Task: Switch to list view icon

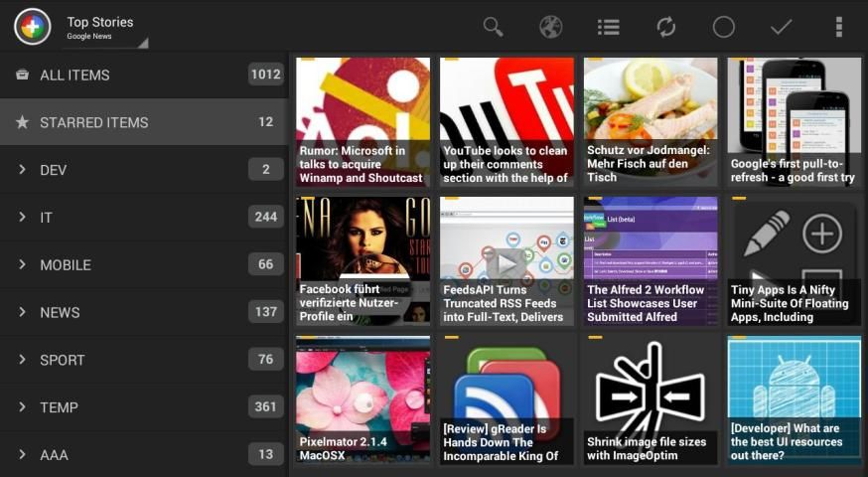Action: (608, 27)
